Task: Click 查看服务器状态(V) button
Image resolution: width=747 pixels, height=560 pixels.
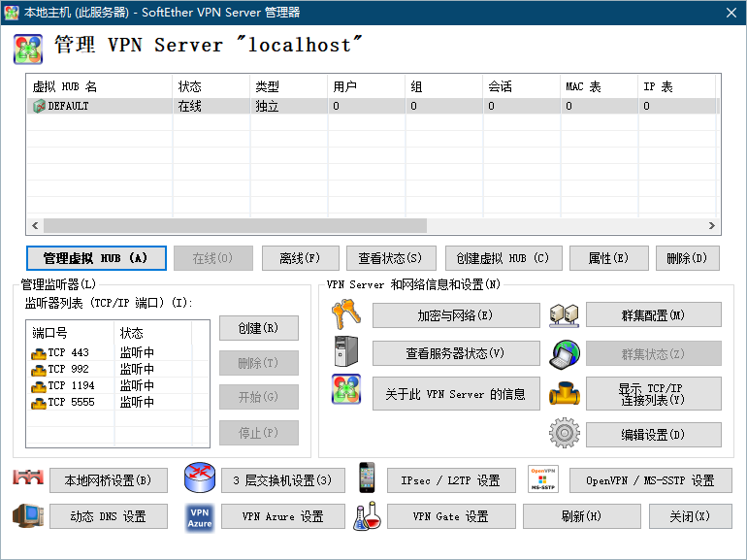Action: pyautogui.click(x=456, y=353)
